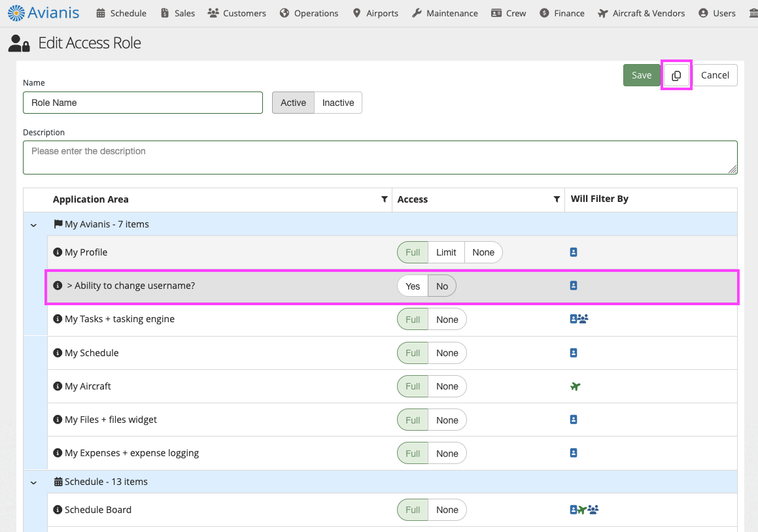Screen dimensions: 758x532
Task: Open the Access column filter
Action: click(x=557, y=199)
